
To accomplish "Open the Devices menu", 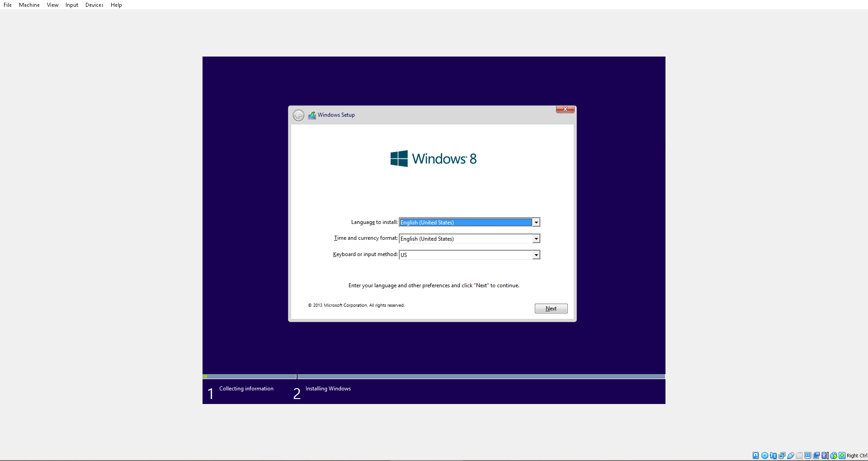I will (x=94, y=5).
